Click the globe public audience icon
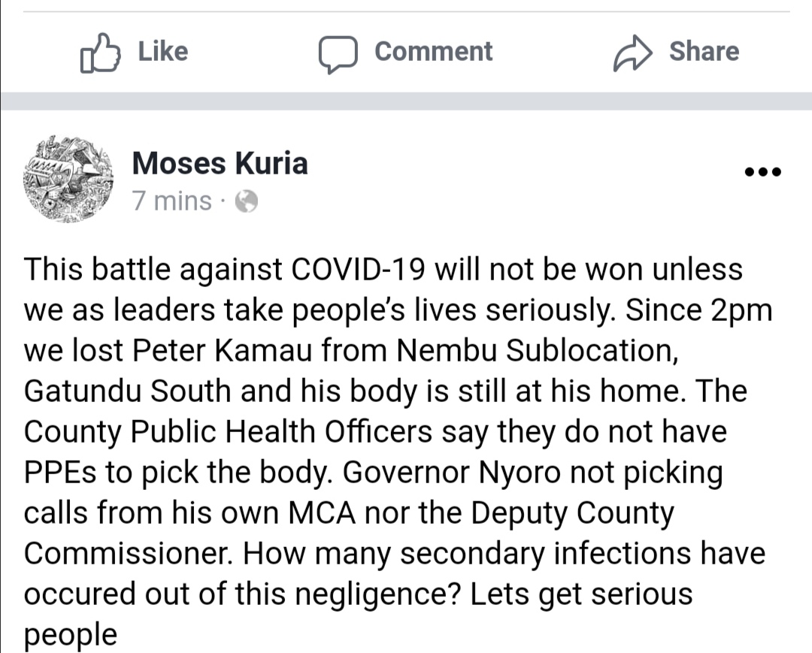This screenshot has width=812, height=653. (247, 201)
